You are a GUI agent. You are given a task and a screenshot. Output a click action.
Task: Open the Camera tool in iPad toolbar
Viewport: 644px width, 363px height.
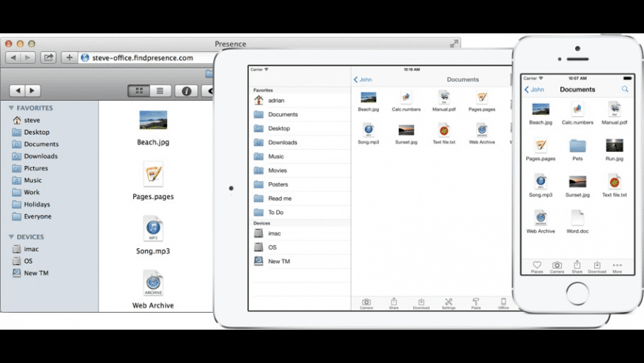point(366,304)
